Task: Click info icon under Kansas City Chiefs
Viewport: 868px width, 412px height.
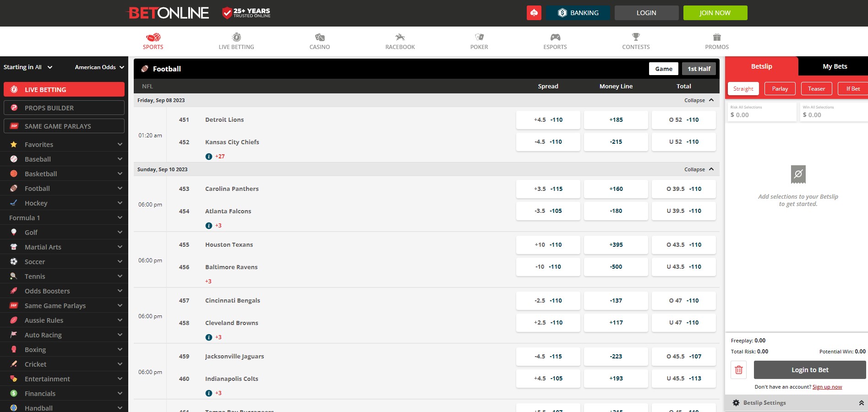Action: pos(209,157)
